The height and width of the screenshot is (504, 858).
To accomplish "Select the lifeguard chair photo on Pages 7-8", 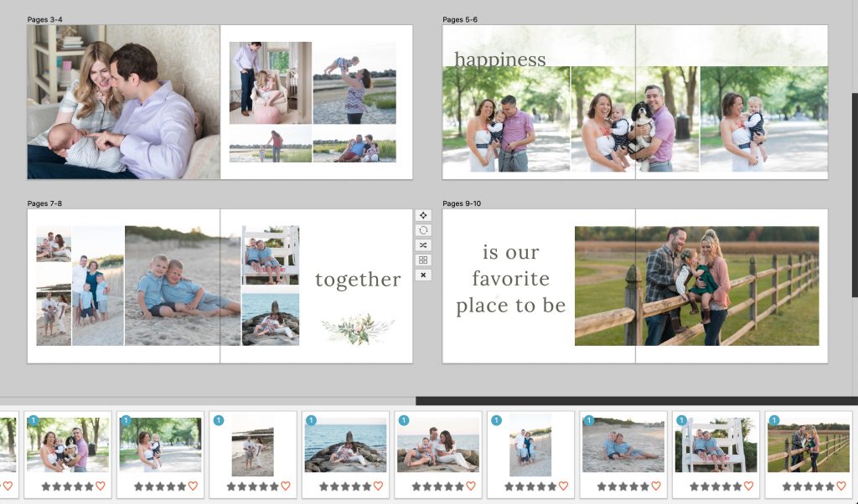I will 271,255.
